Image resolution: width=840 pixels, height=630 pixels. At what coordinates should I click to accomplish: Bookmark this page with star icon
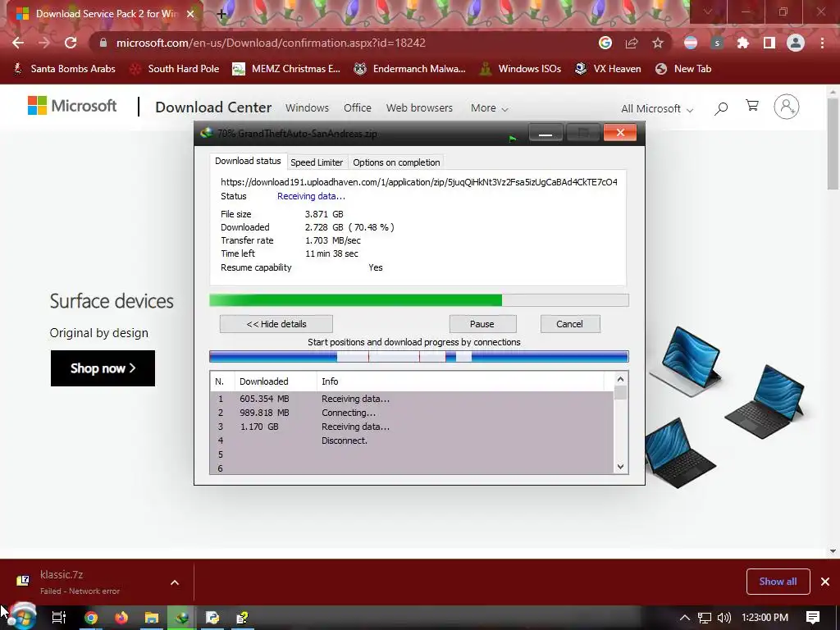(x=658, y=43)
